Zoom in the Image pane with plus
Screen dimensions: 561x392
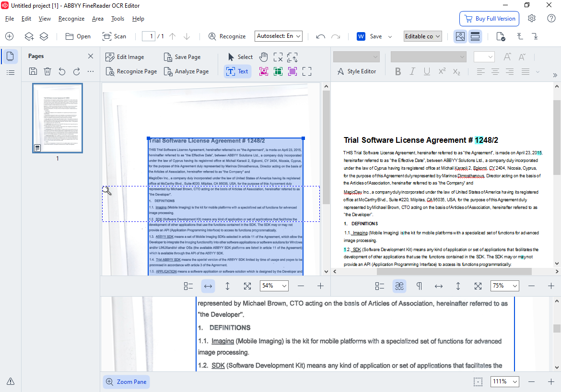click(x=321, y=286)
